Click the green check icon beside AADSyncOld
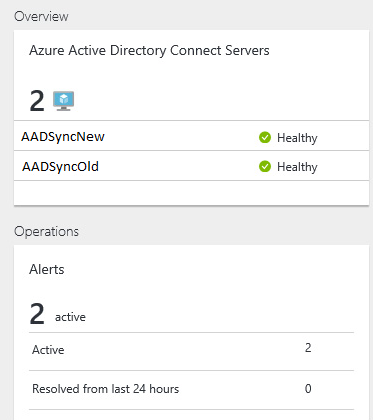Screen dimensions: 373x420 click(265, 166)
